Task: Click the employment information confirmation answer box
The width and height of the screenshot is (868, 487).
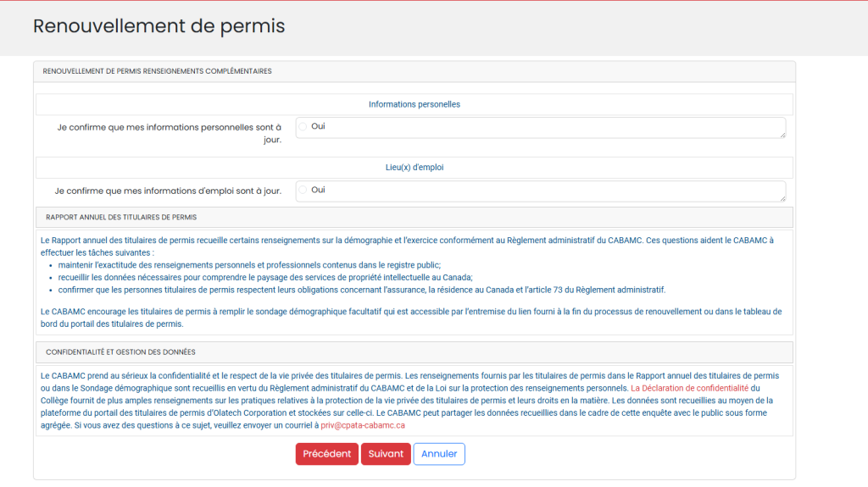Action: (x=542, y=191)
